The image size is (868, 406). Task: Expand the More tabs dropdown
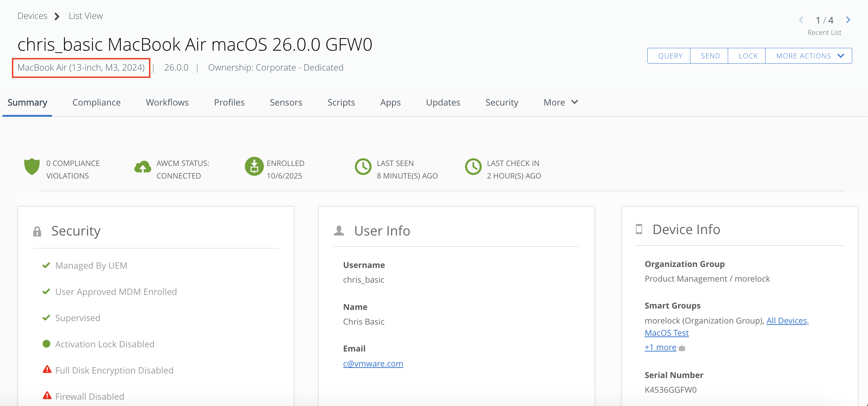[561, 102]
